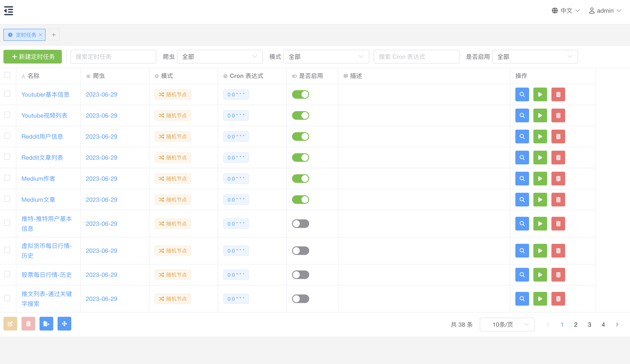
Task: Open the admin user dropdown
Action: click(x=605, y=11)
